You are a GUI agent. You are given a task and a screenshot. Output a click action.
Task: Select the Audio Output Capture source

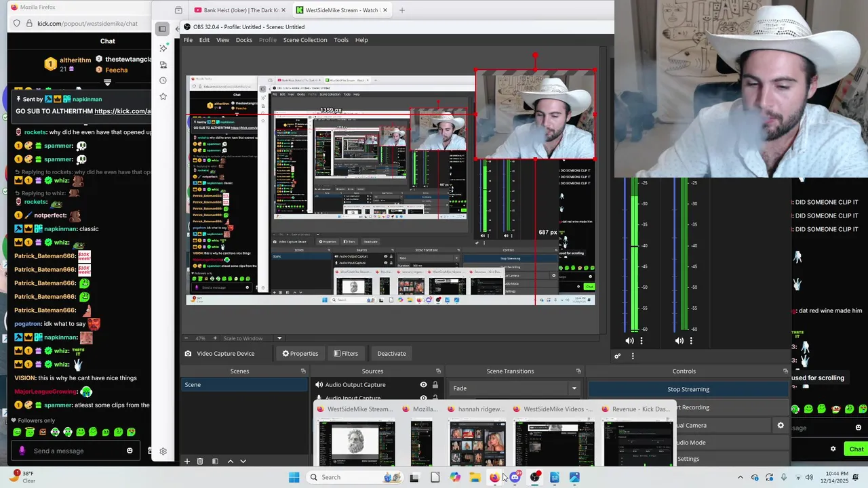coord(355,384)
